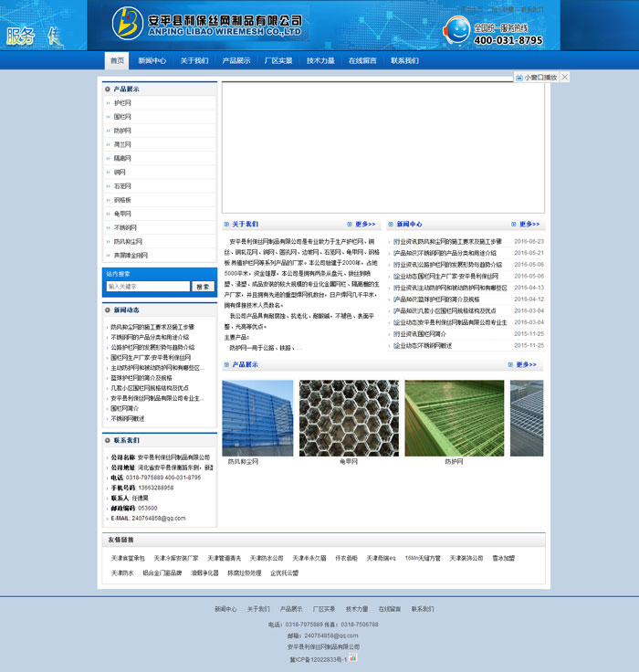
Task: Open 更多>> in the 产品展示 section
Action: 527,364
